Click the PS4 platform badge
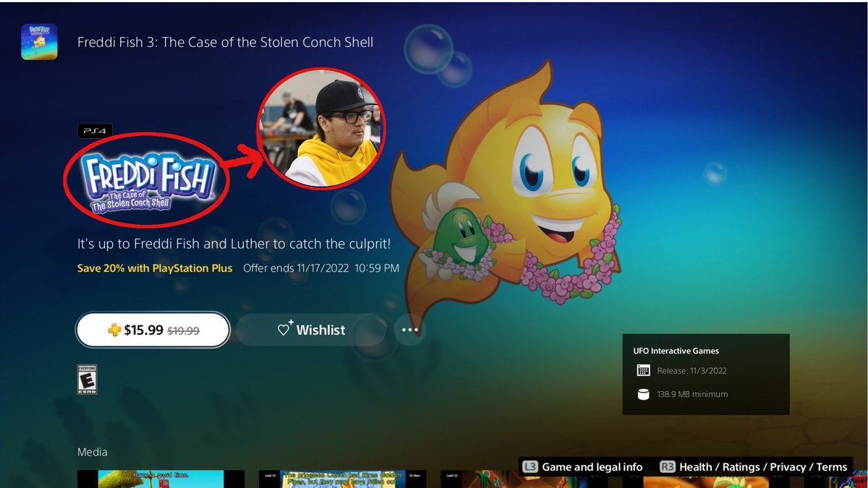Image resolution: width=868 pixels, height=488 pixels. point(95,132)
